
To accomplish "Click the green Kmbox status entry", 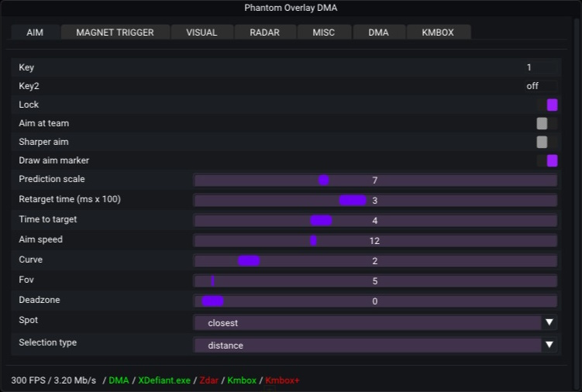I will (x=242, y=380).
